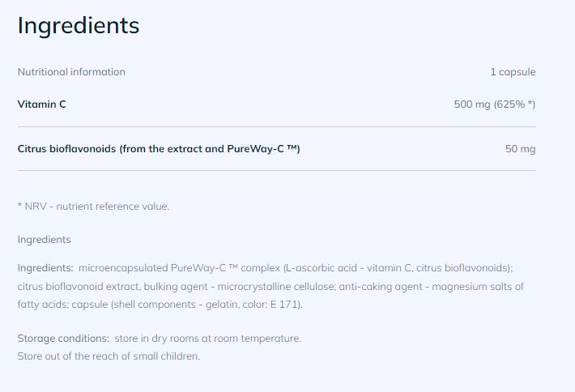Screen dimensions: 575x392
Task: Click the 50 mg value
Action: tap(520, 149)
